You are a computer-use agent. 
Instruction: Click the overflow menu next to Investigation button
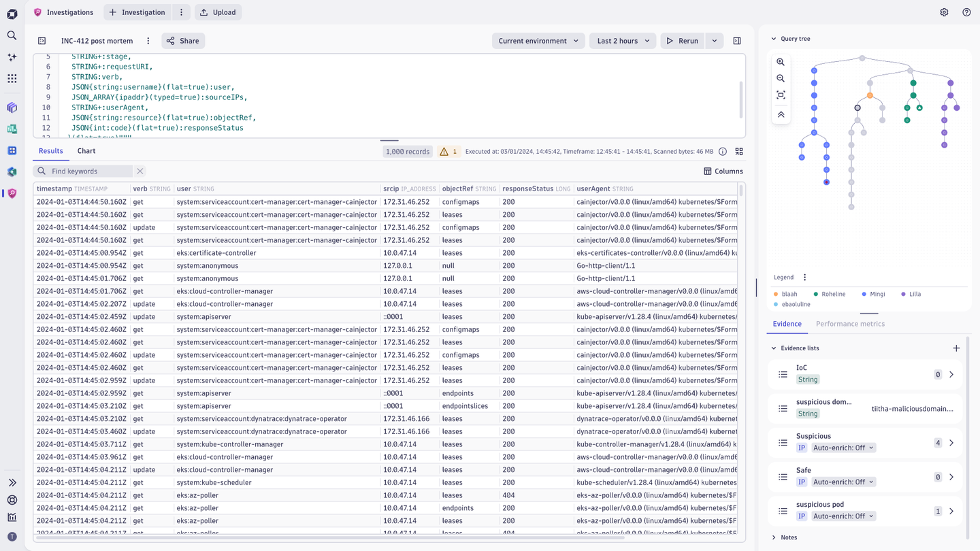coord(180,12)
